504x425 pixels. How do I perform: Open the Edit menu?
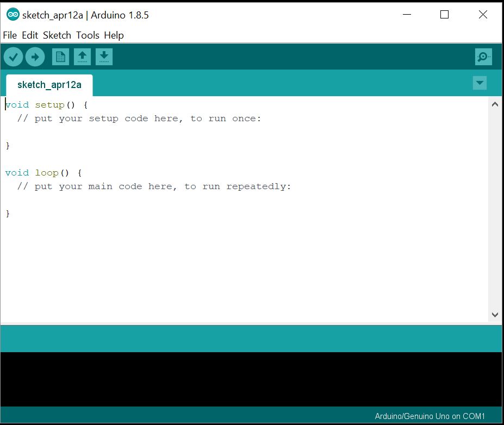coord(30,35)
